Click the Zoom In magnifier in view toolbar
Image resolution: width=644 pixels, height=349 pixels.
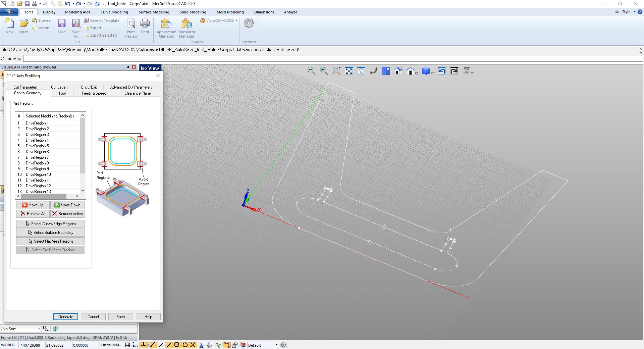pos(324,71)
